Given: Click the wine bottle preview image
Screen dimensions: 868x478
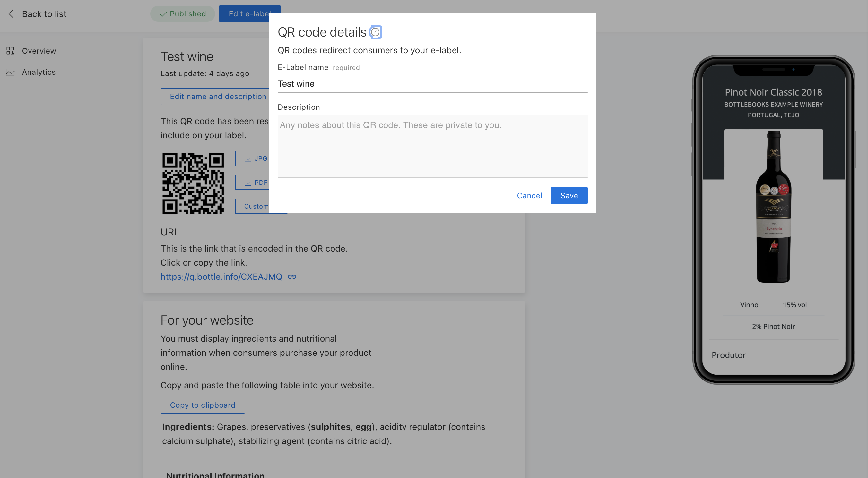Looking at the screenshot, I should click(x=773, y=206).
